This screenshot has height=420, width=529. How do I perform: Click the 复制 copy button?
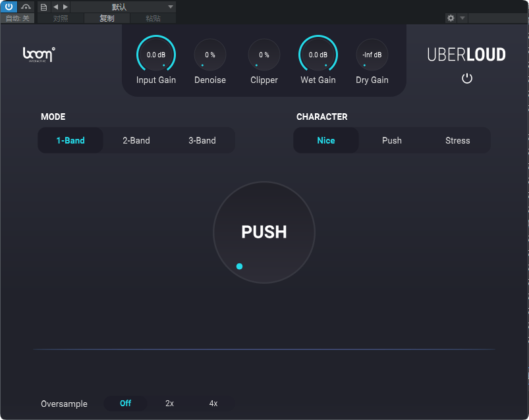(x=107, y=18)
